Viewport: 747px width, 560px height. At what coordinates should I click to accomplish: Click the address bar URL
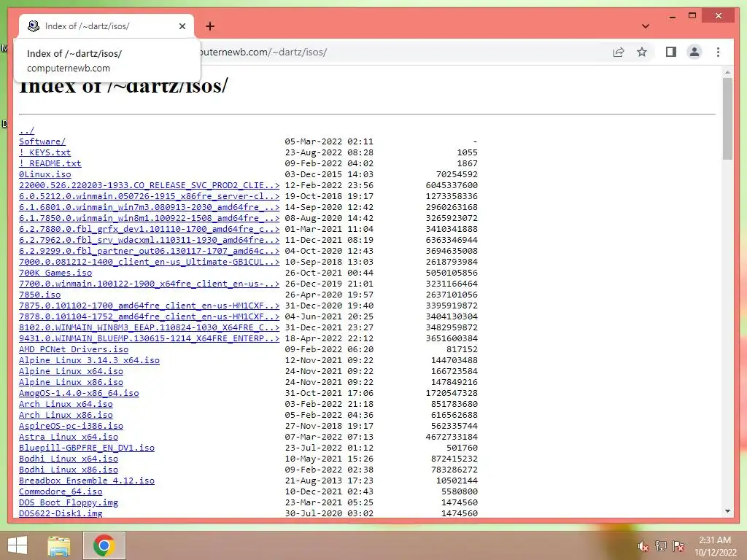coord(263,52)
